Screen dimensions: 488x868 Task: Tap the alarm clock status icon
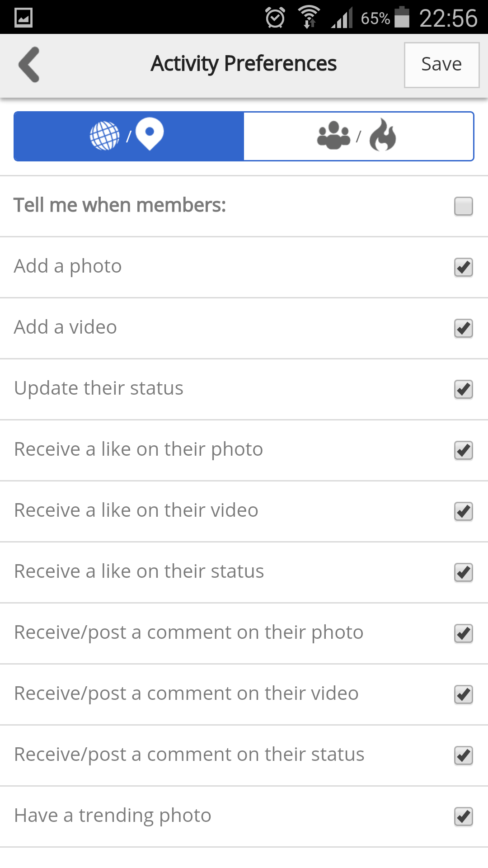point(275,18)
